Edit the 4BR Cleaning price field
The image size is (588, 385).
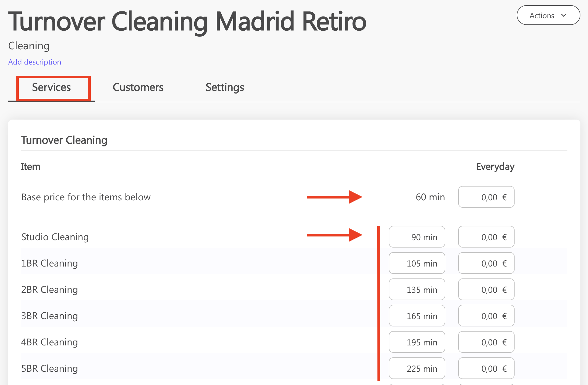tap(486, 342)
